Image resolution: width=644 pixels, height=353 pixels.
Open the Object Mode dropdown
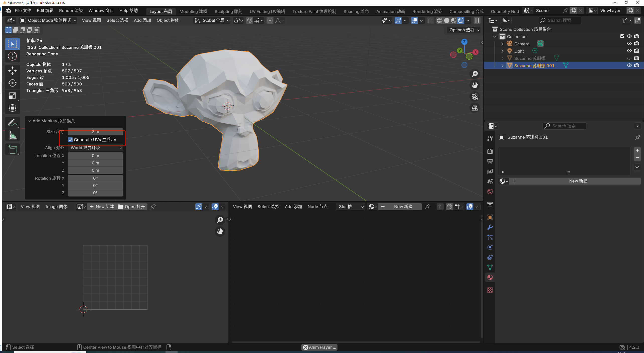coord(48,20)
